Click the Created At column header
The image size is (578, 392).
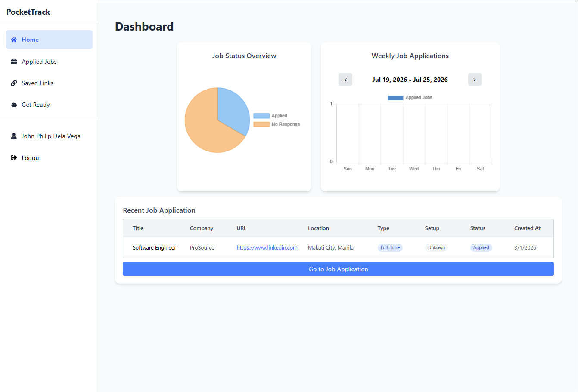(x=527, y=228)
